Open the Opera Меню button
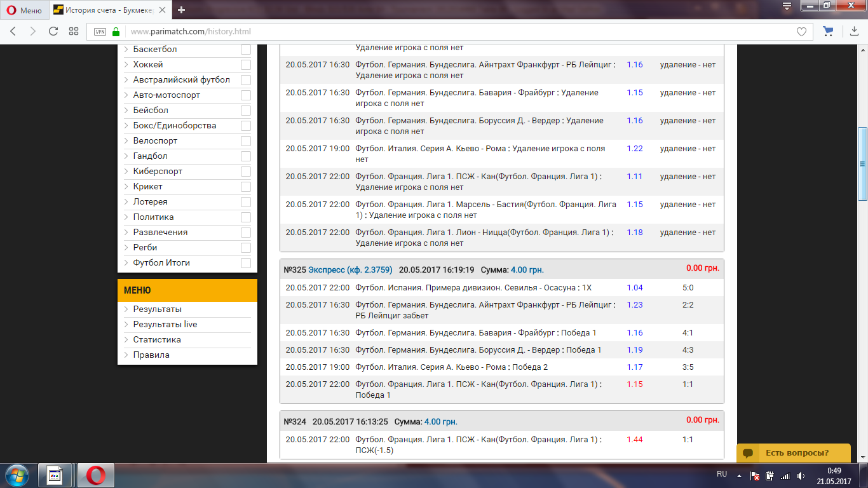The image size is (868, 488). point(24,10)
